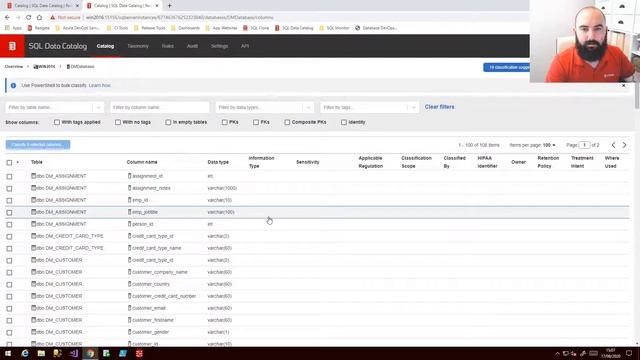This screenshot has height=360, width=640.
Task: Open the SQL Clone bookmark
Action: pos(256,28)
